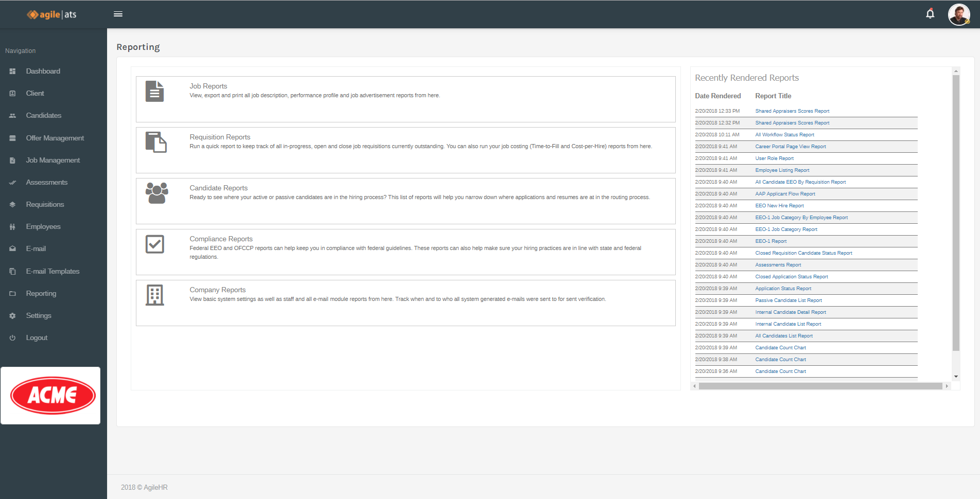Viewport: 980px width, 499px height.
Task: Click the Requisition Reports pages icon
Action: [x=155, y=142]
